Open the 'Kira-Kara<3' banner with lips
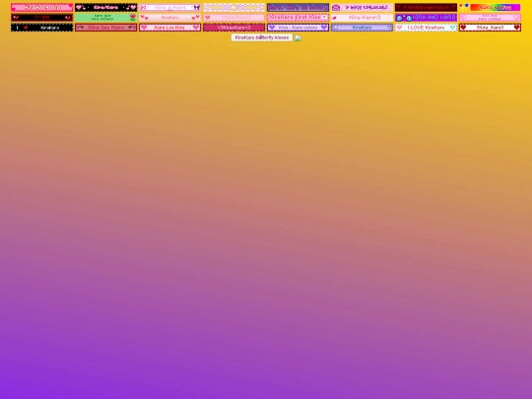 (362, 18)
